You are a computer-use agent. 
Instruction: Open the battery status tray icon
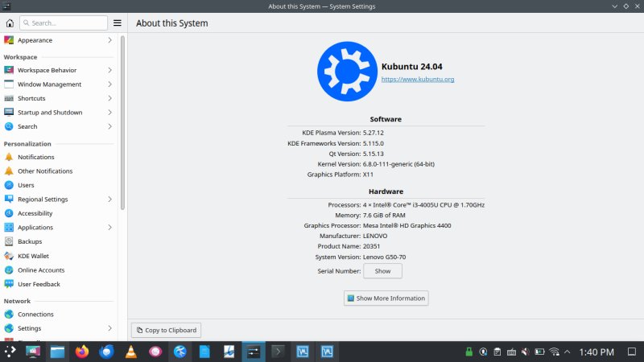539,352
